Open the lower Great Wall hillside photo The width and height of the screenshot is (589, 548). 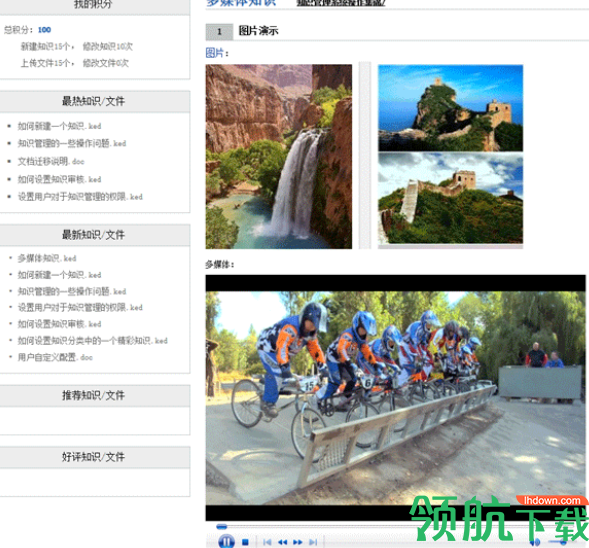pyautogui.click(x=450, y=198)
